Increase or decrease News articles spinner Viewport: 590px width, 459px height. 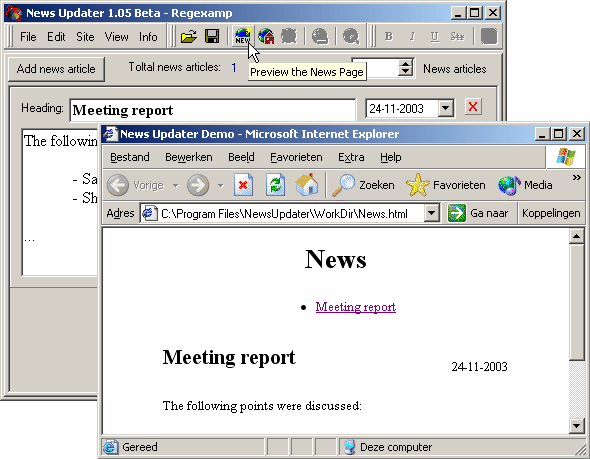405,68
